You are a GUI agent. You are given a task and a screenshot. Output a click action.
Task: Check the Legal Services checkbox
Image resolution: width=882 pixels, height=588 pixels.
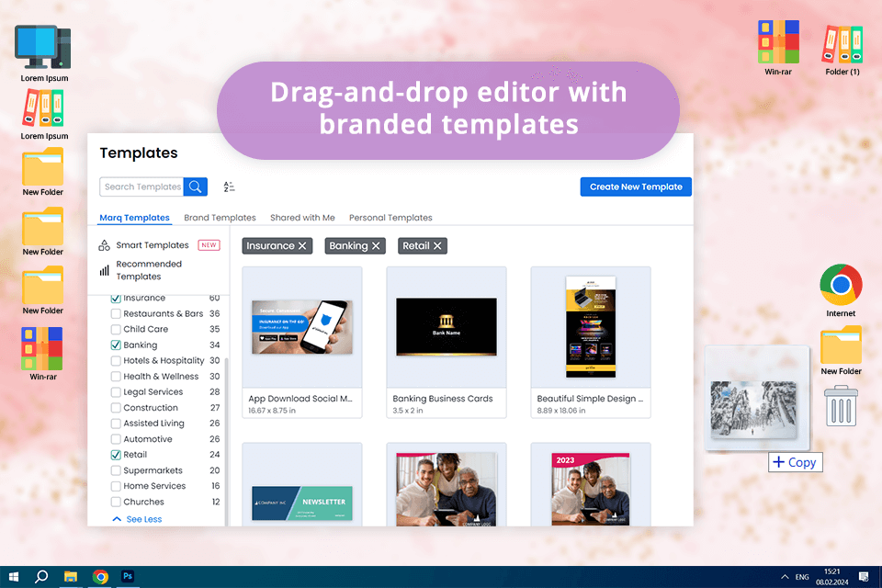[116, 392]
